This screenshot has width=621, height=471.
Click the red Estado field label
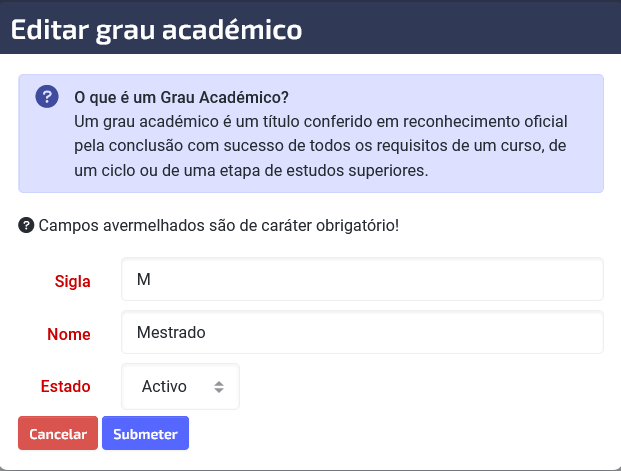pyautogui.click(x=66, y=386)
